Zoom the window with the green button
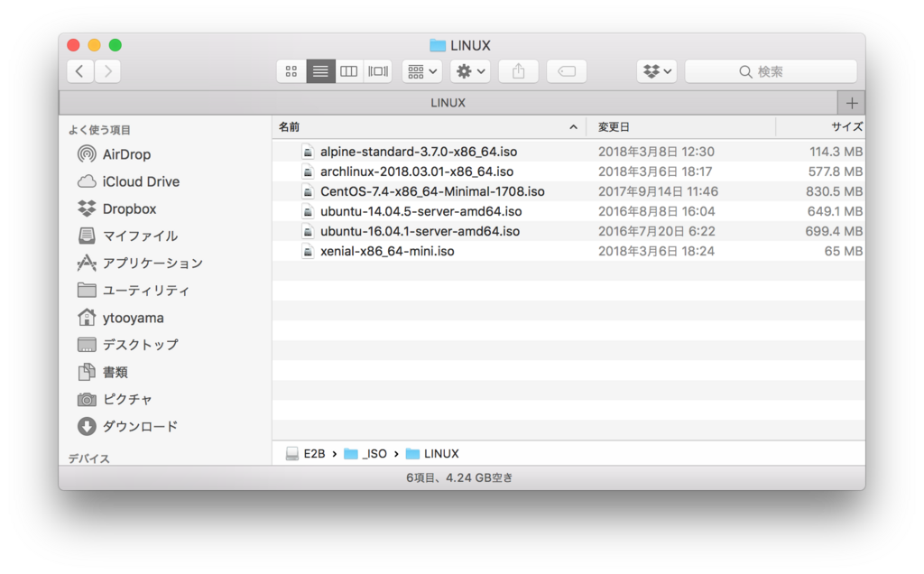The width and height of the screenshot is (924, 574). click(x=115, y=45)
